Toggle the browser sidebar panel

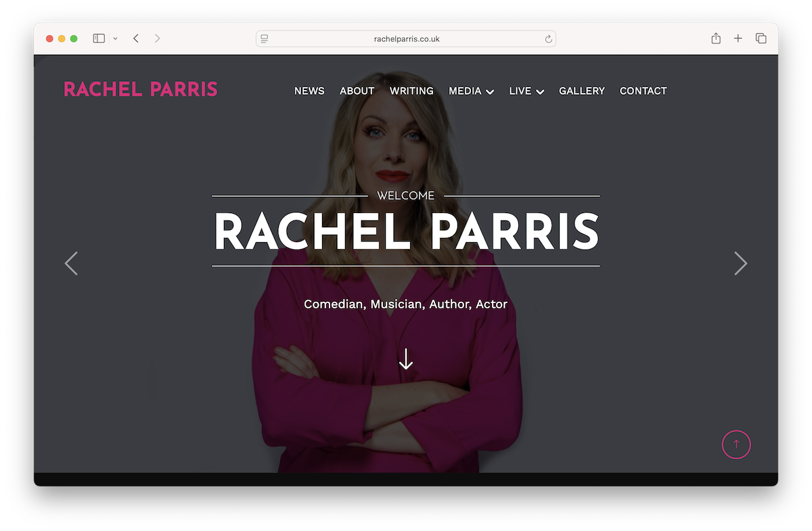98,39
